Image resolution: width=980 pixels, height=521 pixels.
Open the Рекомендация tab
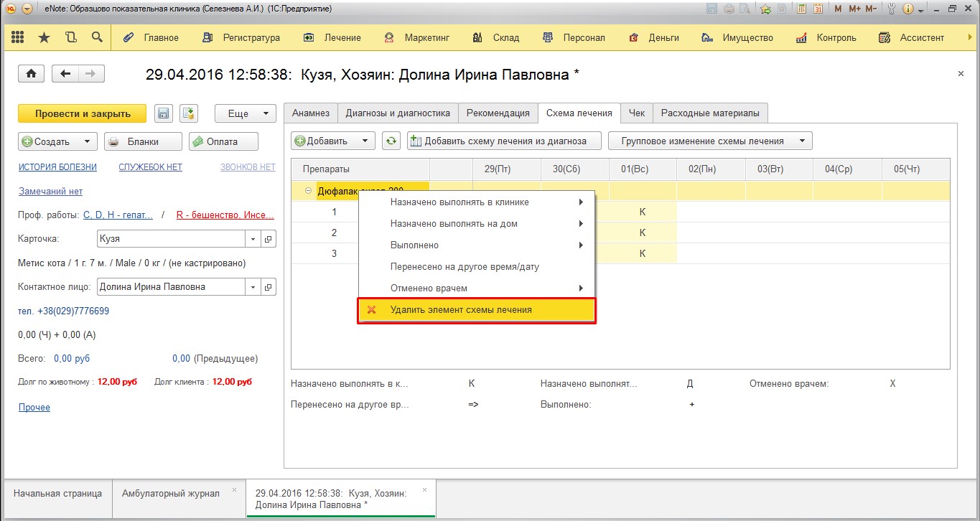[x=498, y=113]
